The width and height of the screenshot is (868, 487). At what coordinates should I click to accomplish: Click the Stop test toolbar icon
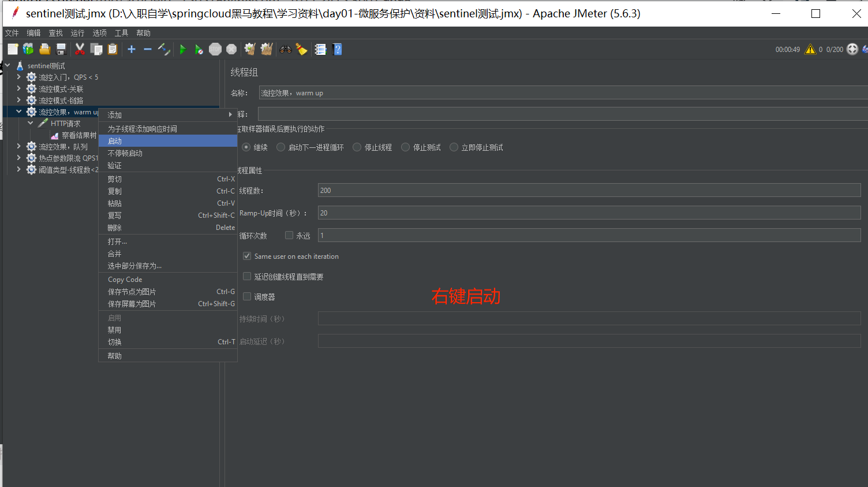pyautogui.click(x=215, y=50)
